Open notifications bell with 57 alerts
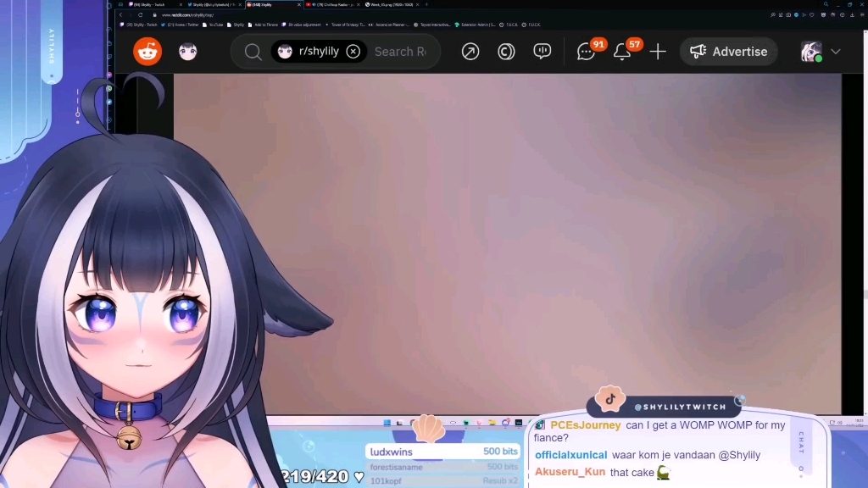The height and width of the screenshot is (488, 868). point(622,52)
